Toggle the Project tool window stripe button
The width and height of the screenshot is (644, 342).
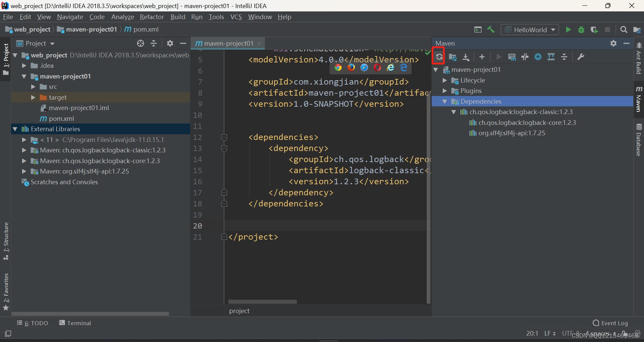point(6,59)
